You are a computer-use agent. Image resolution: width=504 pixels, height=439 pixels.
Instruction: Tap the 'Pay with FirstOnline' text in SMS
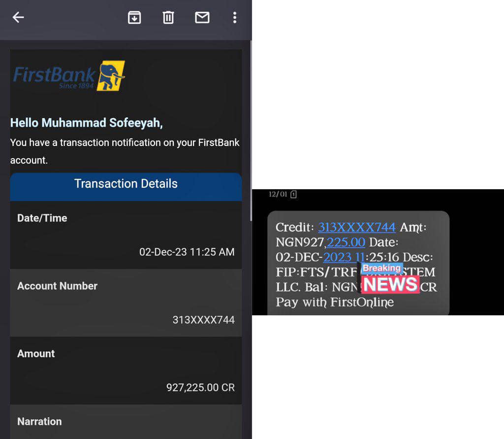tap(335, 302)
